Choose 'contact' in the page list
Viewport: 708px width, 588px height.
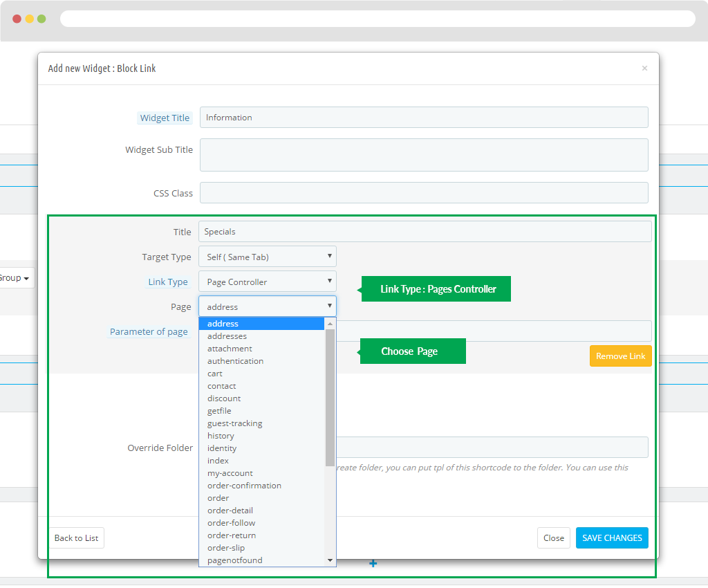coord(221,386)
